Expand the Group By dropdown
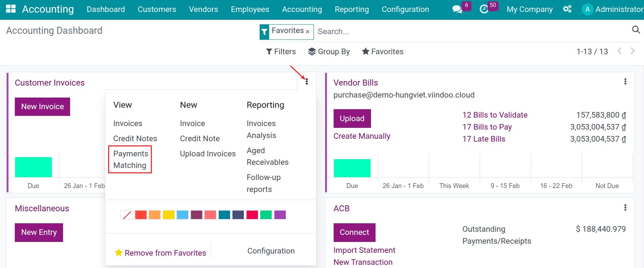Image resolution: width=644 pixels, height=268 pixels. (329, 52)
